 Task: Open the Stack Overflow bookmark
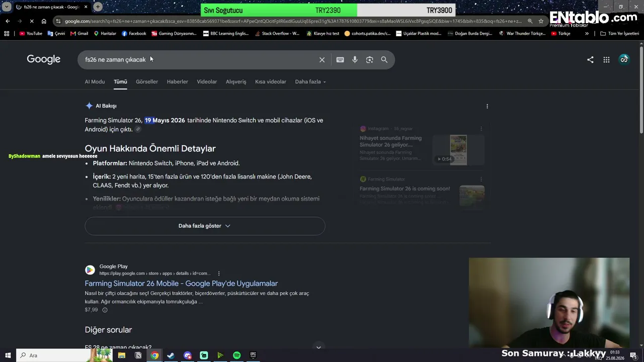[x=277, y=34]
